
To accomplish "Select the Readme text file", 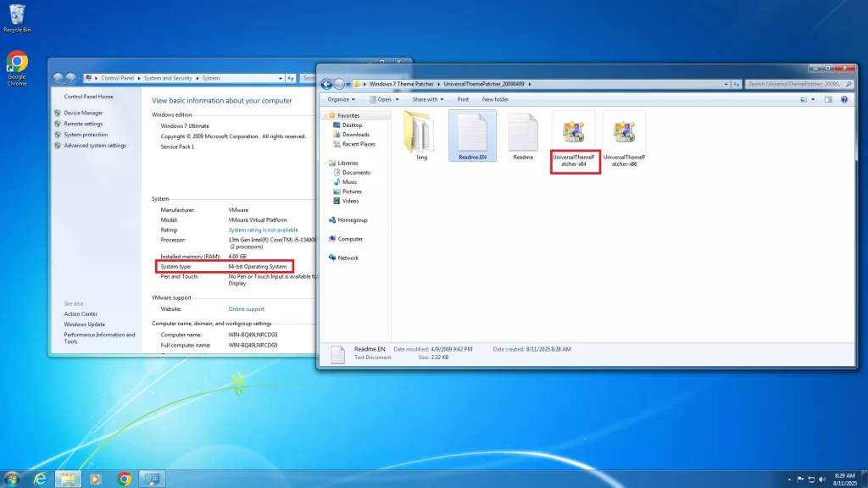I will pyautogui.click(x=522, y=136).
